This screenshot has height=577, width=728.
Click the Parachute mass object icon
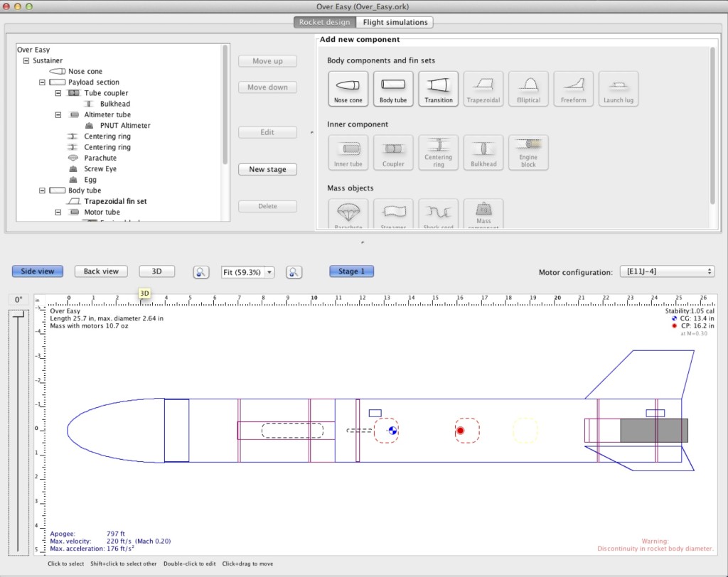coord(348,213)
